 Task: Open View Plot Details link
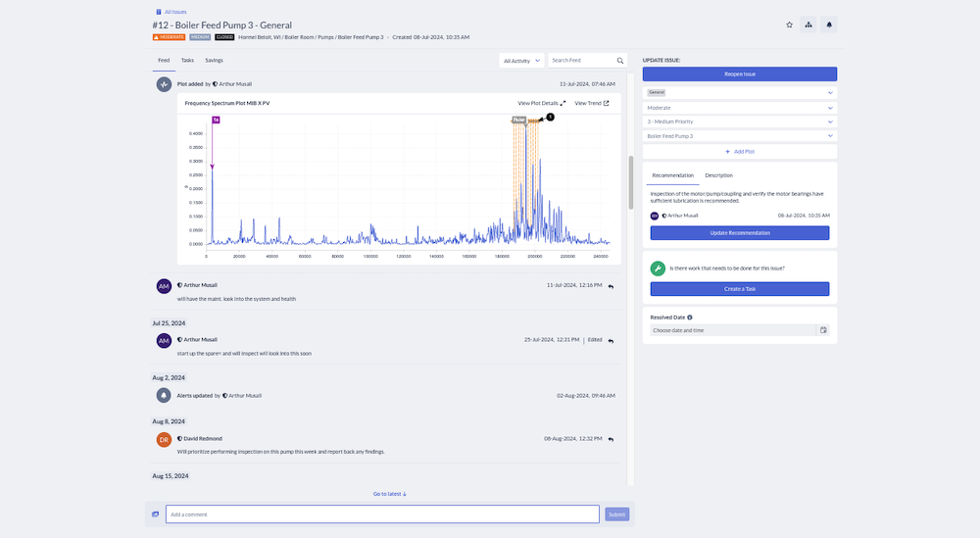click(541, 103)
